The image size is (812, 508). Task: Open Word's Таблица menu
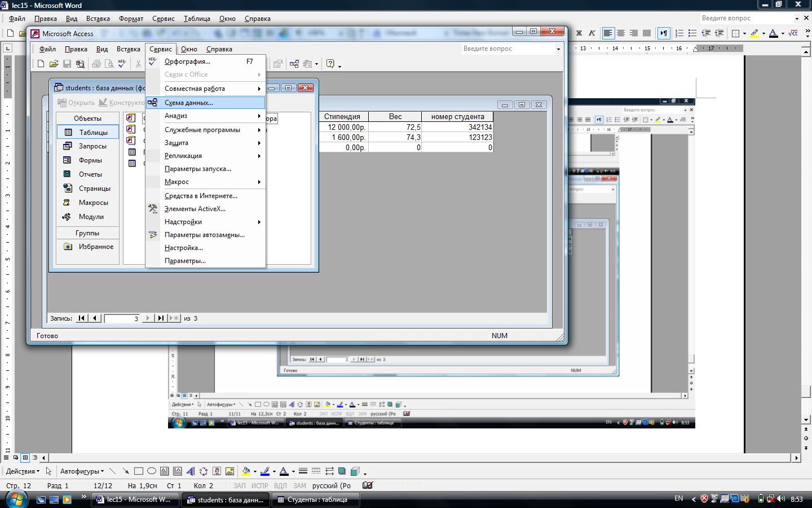pos(197,19)
